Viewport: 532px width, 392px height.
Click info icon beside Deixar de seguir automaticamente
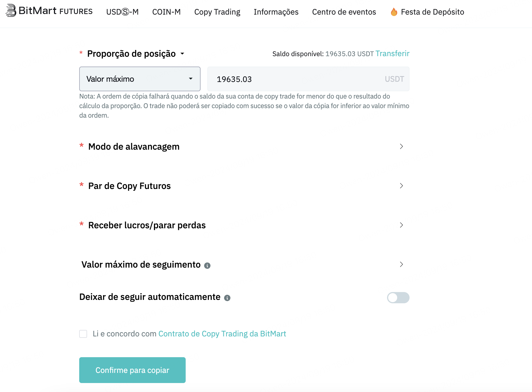[x=227, y=298]
